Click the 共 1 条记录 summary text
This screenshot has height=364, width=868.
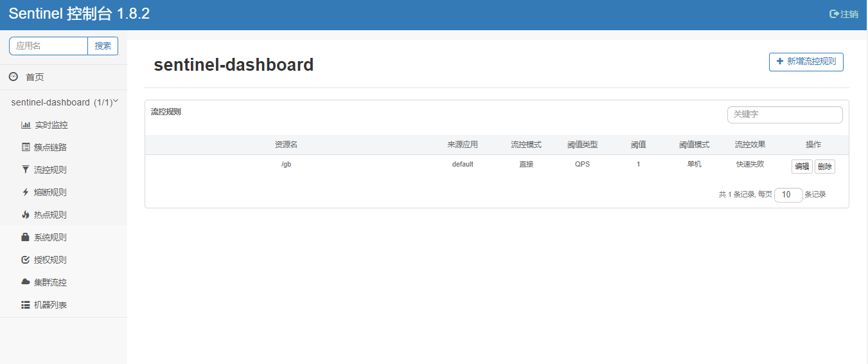click(x=737, y=195)
